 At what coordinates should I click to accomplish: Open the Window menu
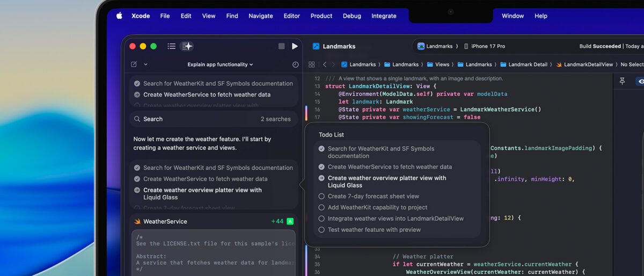point(513,16)
